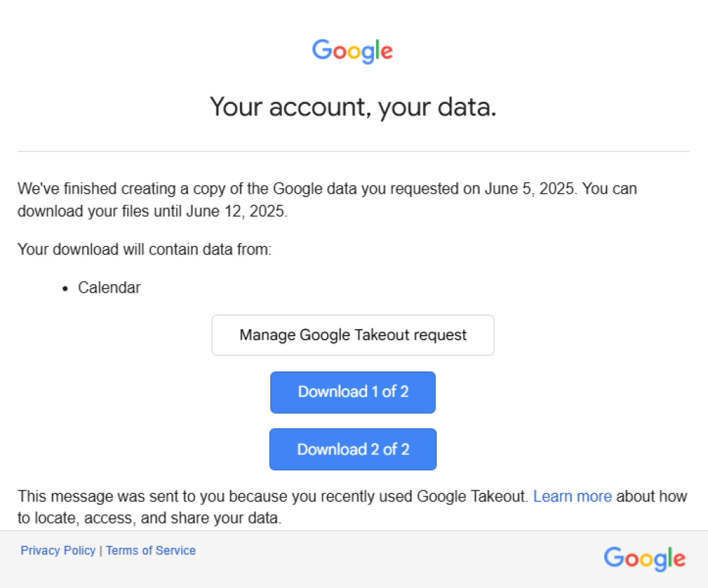
Task: Click the Google logo in the footer
Action: (x=644, y=559)
